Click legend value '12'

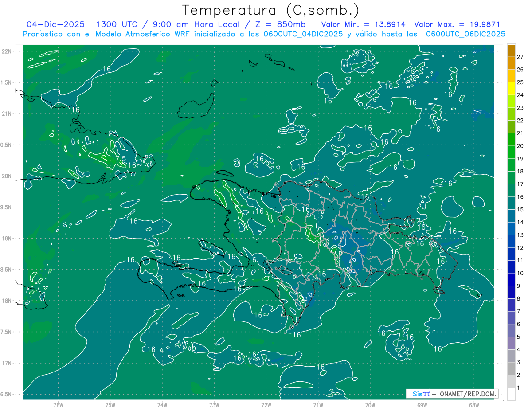pos(520,248)
